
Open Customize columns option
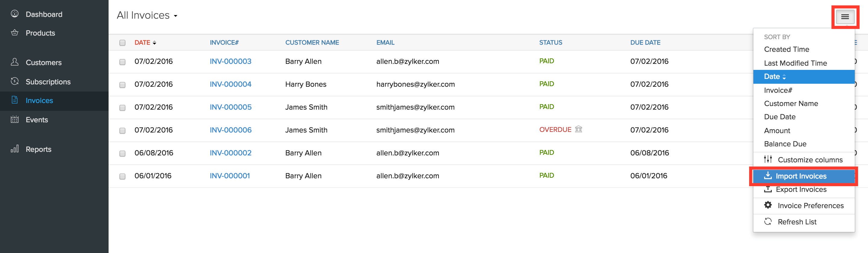pos(810,160)
